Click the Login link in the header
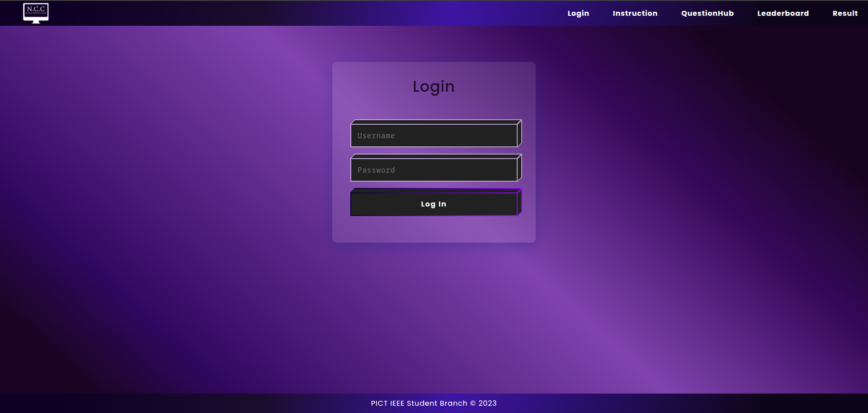The width and height of the screenshot is (868, 413). coord(578,14)
